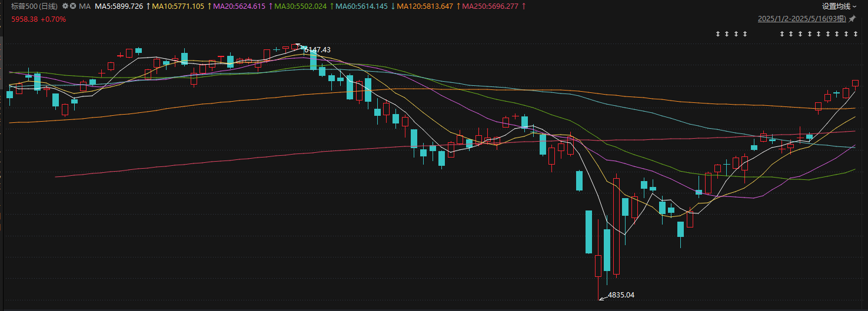This screenshot has height=311, width=868.
Task: Click the MA10:5771.105 value
Action: [x=178, y=6]
